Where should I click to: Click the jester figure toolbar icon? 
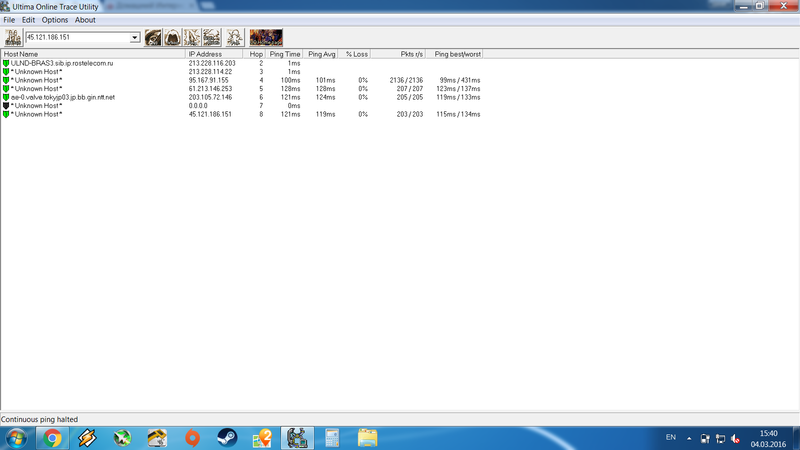[235, 37]
